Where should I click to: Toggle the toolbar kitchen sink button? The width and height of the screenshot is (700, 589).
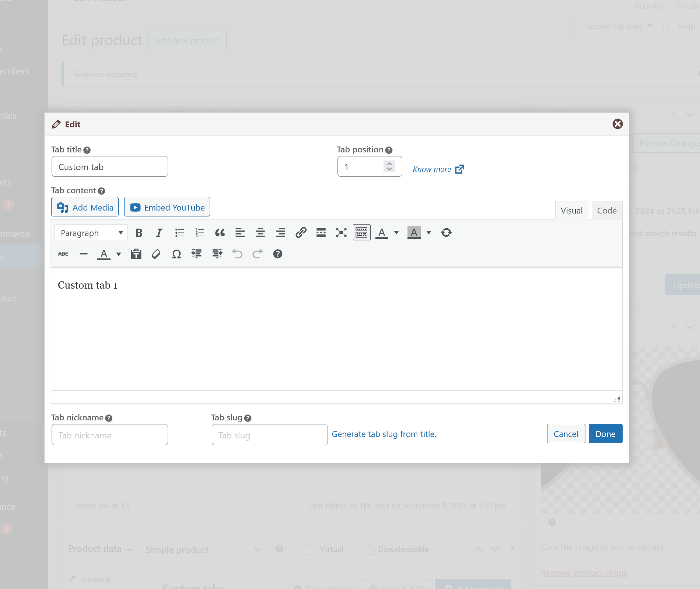[x=361, y=233]
